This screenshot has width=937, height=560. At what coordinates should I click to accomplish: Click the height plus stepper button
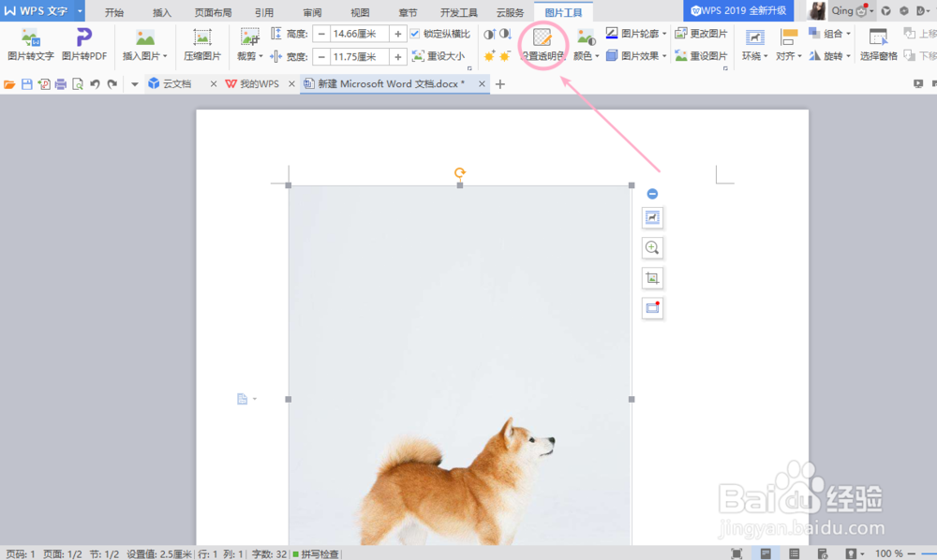point(398,34)
